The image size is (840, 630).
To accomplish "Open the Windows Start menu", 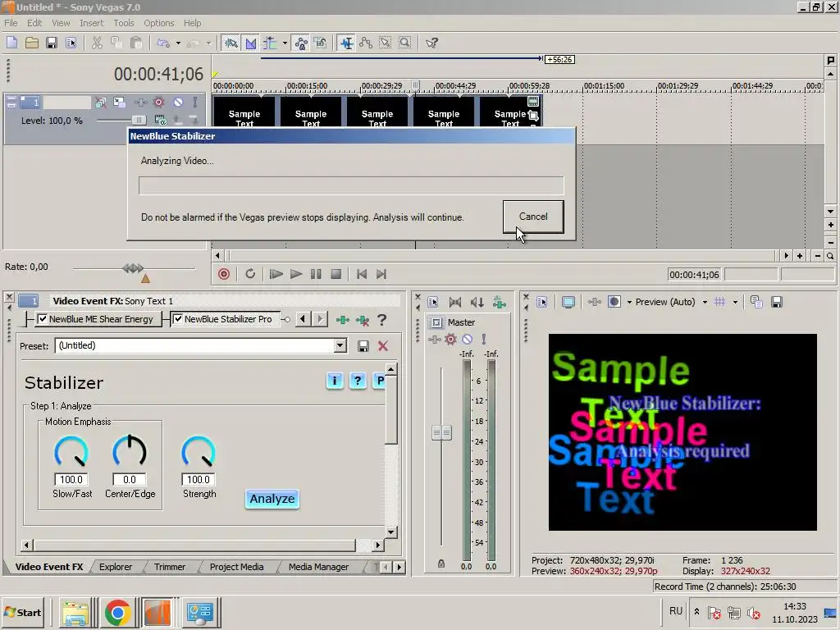I will coord(24,612).
